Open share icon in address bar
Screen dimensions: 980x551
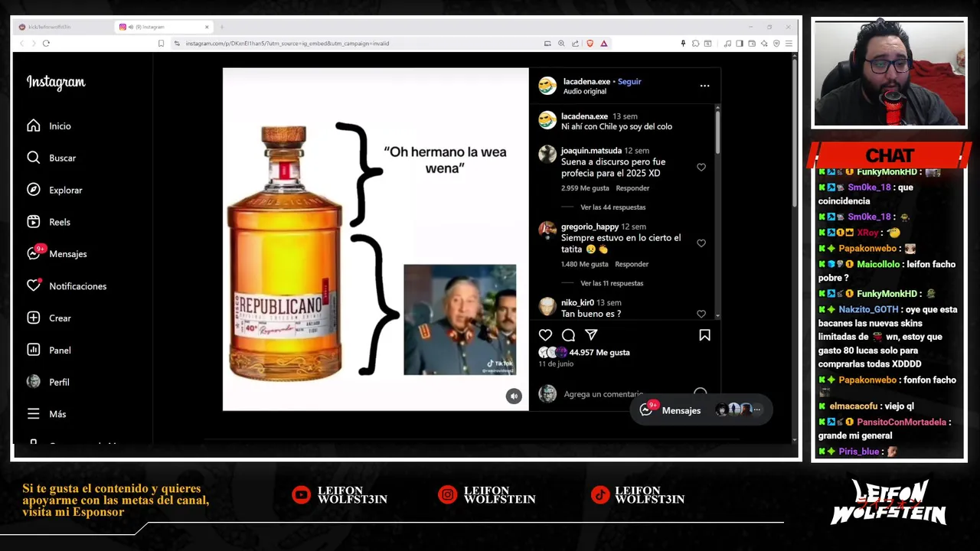tap(575, 44)
